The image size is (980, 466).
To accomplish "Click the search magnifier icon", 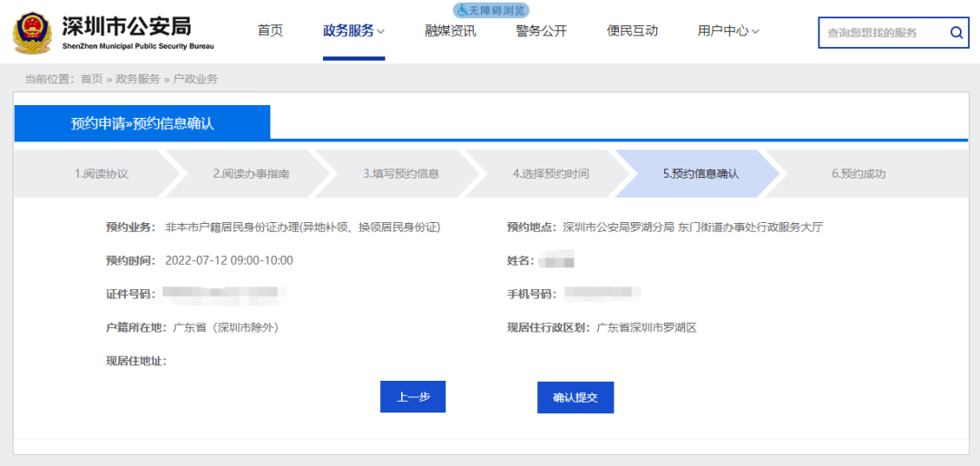I will [956, 33].
